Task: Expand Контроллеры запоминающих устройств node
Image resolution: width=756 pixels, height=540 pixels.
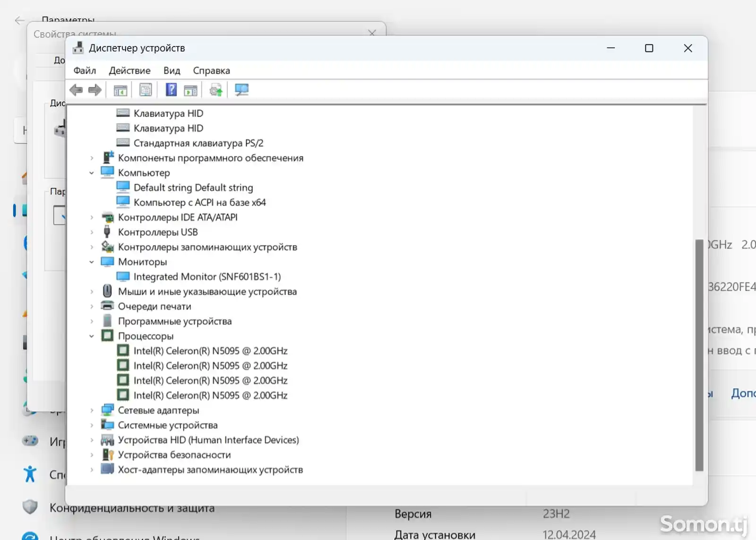Action: pos(92,247)
